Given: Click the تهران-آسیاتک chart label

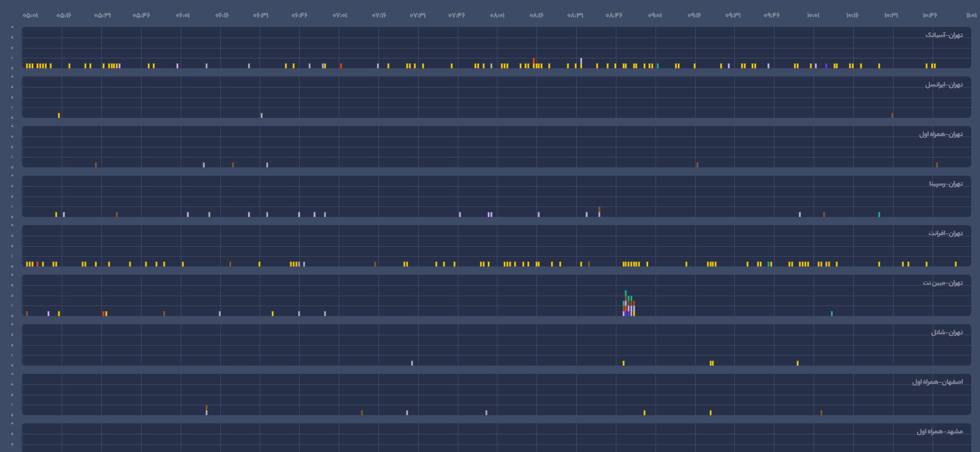Looking at the screenshot, I should tap(944, 35).
